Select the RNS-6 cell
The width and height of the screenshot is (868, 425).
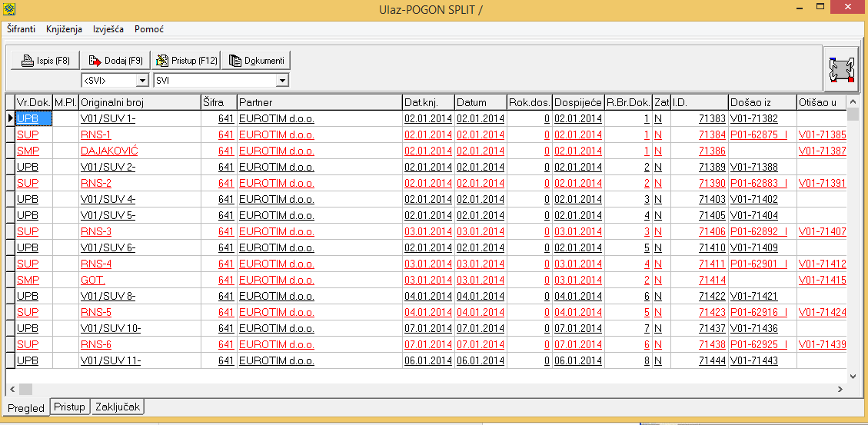[140, 345]
